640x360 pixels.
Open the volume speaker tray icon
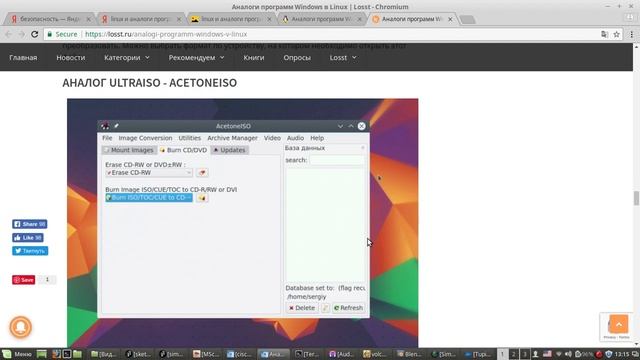[568, 354]
